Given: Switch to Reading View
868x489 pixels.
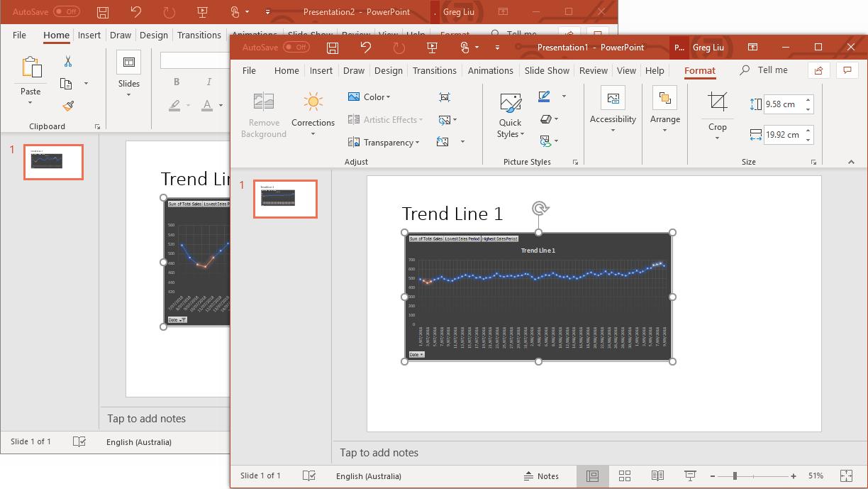Looking at the screenshot, I should [657, 476].
